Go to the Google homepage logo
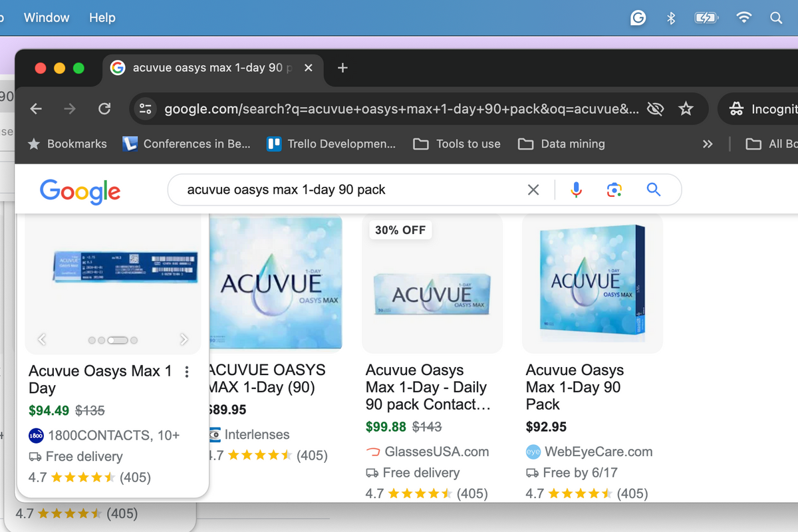Image resolution: width=798 pixels, height=532 pixels. coord(80,191)
